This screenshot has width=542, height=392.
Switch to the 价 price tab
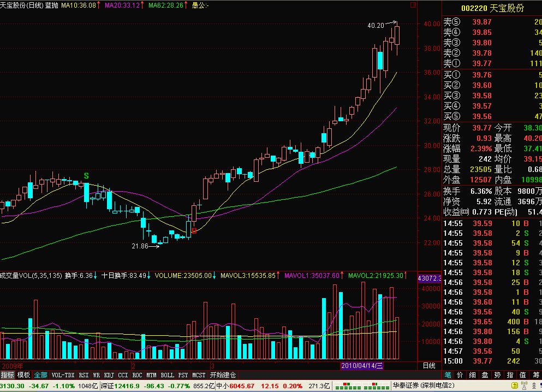460,375
